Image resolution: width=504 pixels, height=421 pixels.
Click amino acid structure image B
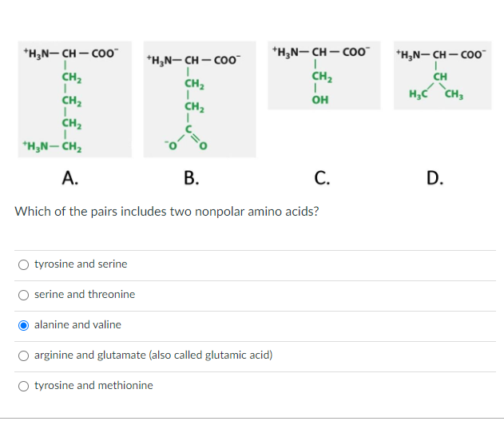(x=200, y=99)
